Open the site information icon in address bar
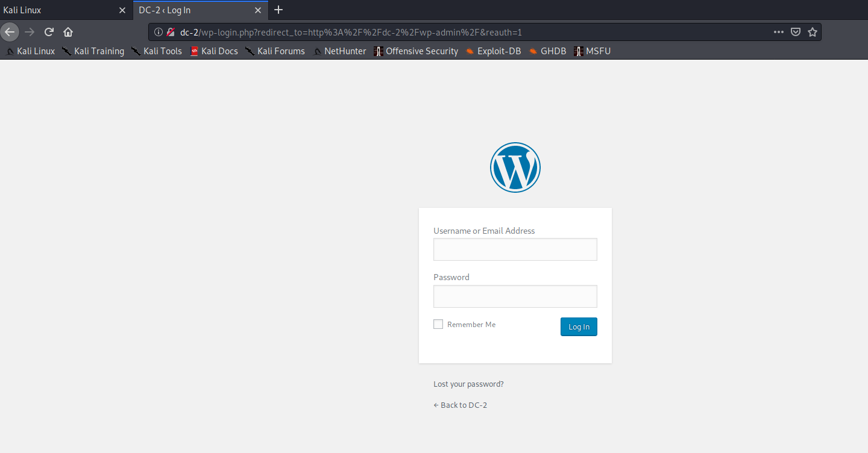Image resolution: width=868 pixels, height=453 pixels. click(159, 32)
